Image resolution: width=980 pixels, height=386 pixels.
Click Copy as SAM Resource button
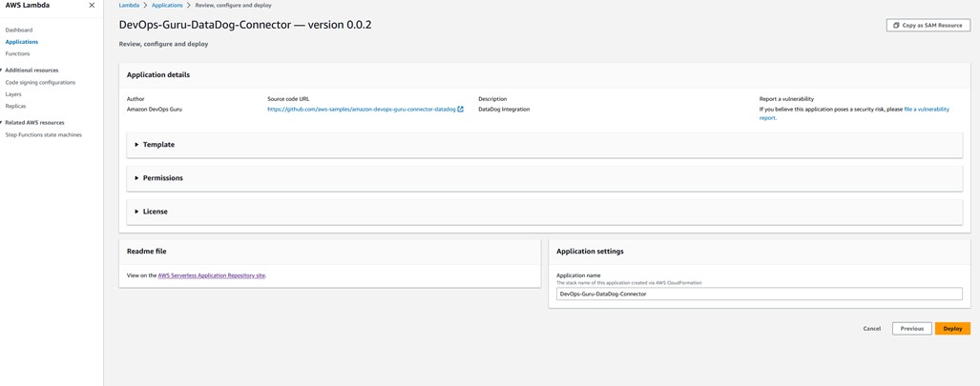click(x=928, y=26)
